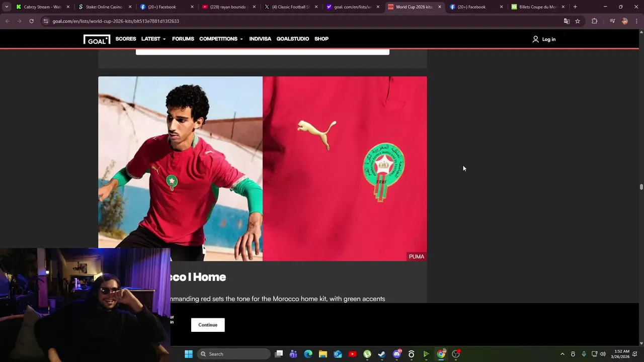This screenshot has width=644, height=362.
Task: Click the address bar URL field
Action: click(302, 21)
